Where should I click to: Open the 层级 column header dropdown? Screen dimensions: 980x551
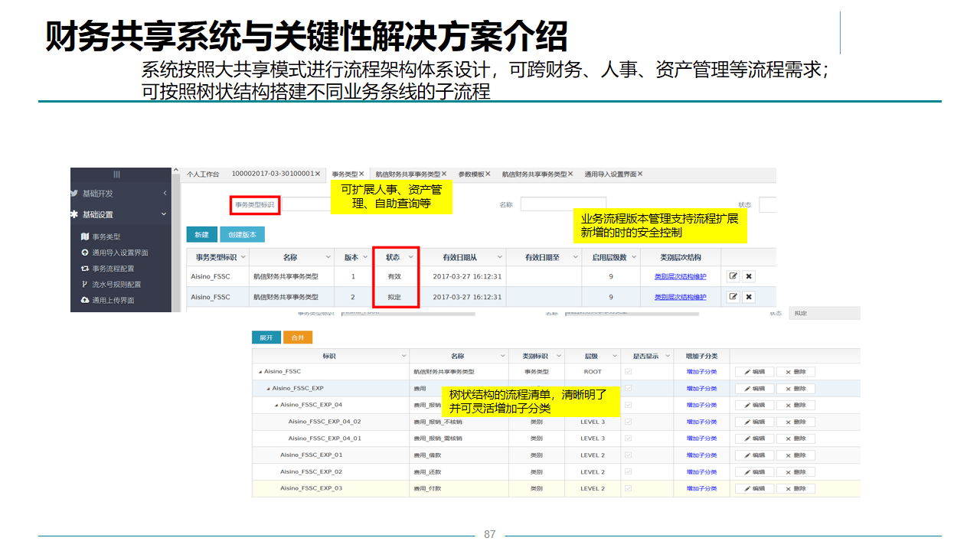point(614,356)
